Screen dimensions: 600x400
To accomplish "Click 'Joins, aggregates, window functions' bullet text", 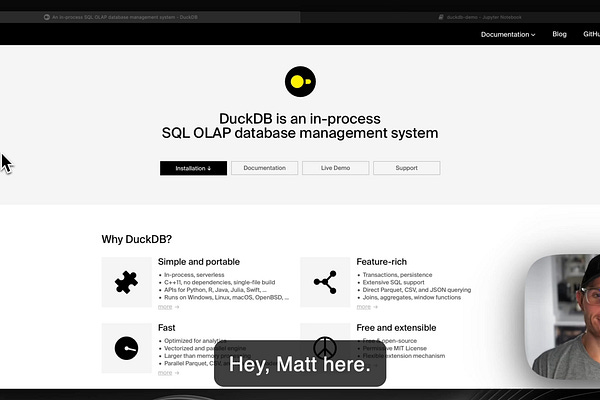I will click(412, 297).
